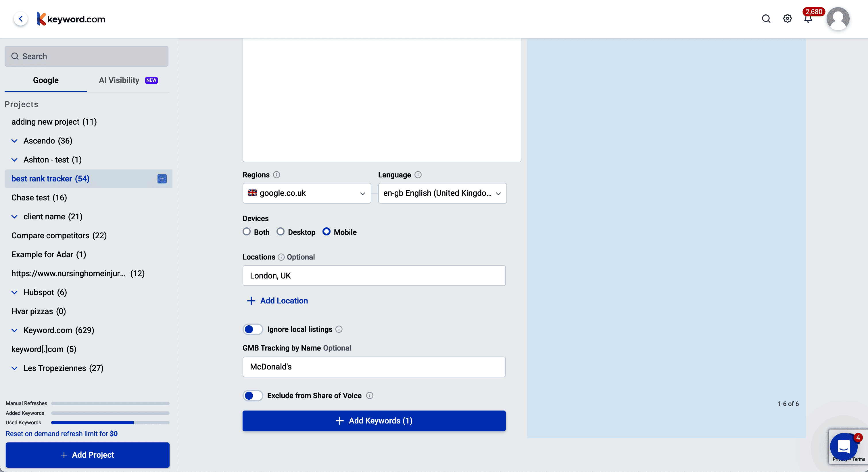Select the Desktop device radio button
This screenshot has height=472, width=868.
tap(280, 232)
